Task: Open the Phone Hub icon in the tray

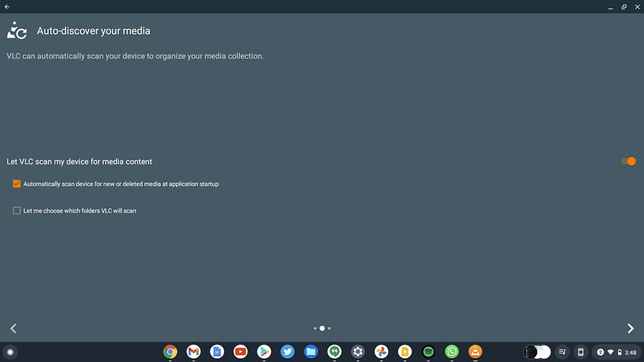Action: point(580,352)
